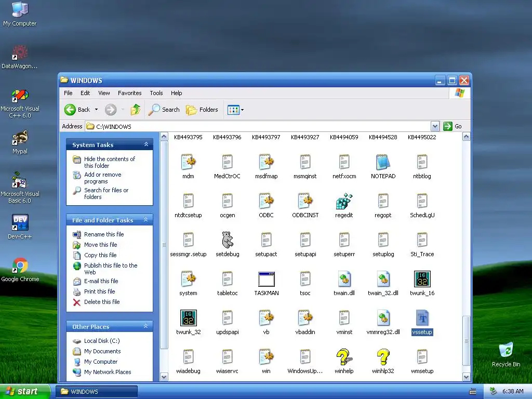The image size is (532, 399).
Task: Click Add or remove programs link
Action: pyautogui.click(x=102, y=178)
